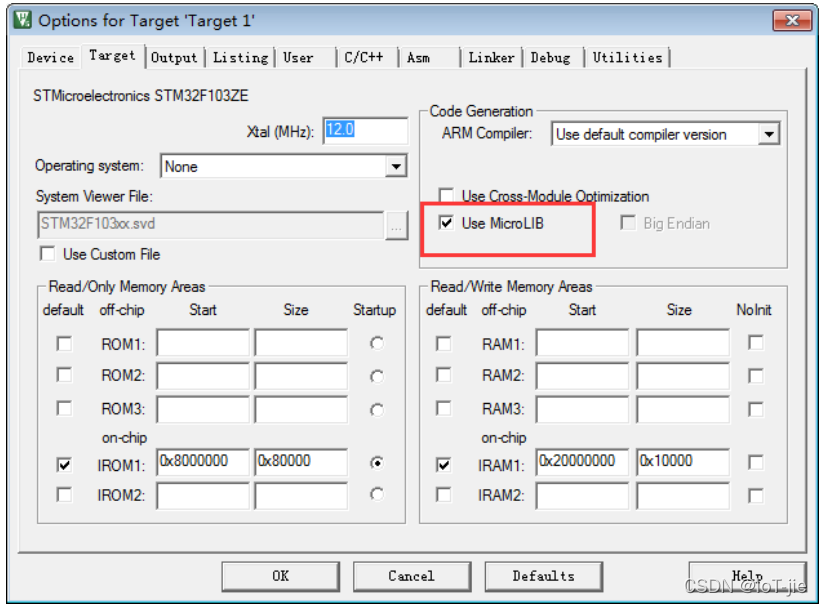Click the IRAM1 Size field 0x10000
Screen dimensions: 822x606
(x=683, y=462)
